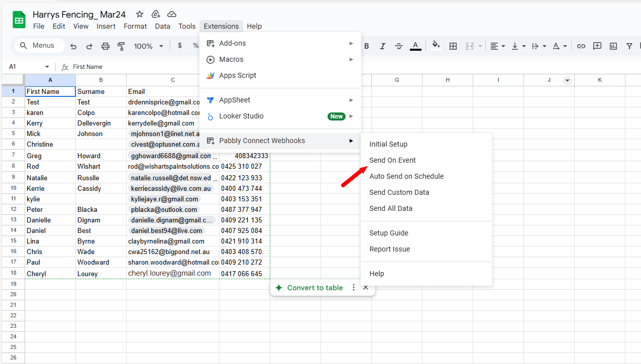Choose Initial Setup in submenu
The image size is (641, 364).
pyautogui.click(x=426, y=144)
